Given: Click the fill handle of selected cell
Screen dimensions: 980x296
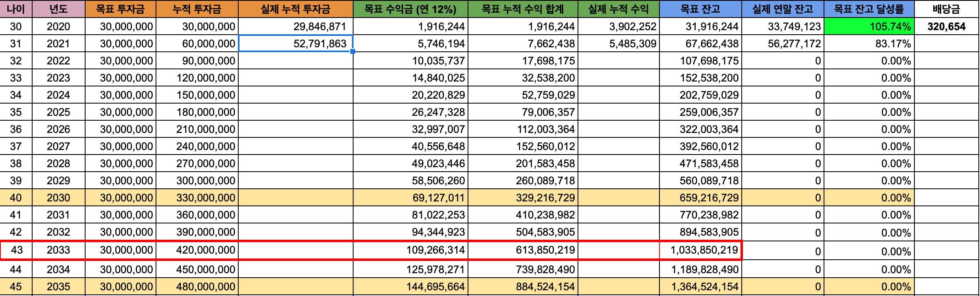Looking at the screenshot, I should pyautogui.click(x=353, y=52).
